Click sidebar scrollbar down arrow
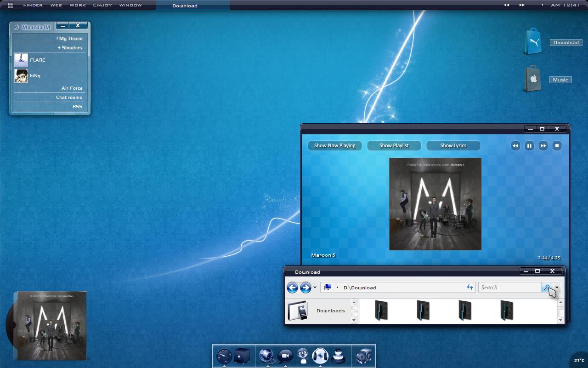Viewport: 588px width, 368px height. [x=354, y=320]
